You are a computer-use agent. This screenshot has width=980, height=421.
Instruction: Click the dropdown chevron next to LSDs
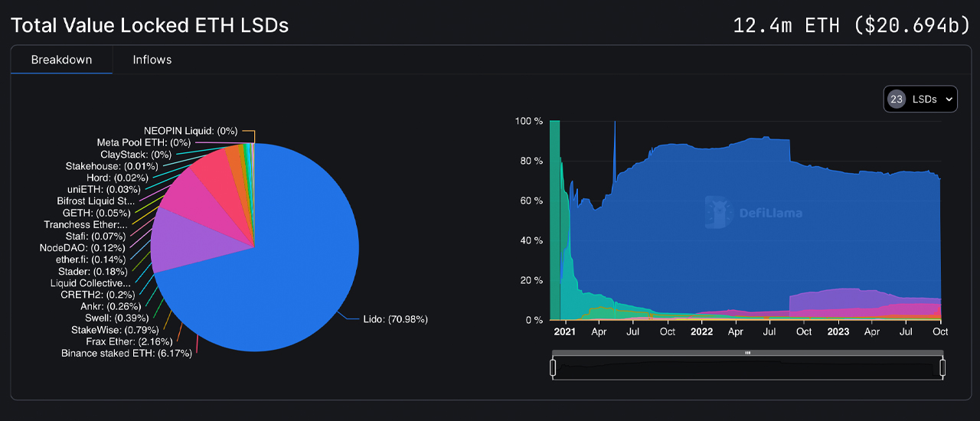tap(949, 100)
